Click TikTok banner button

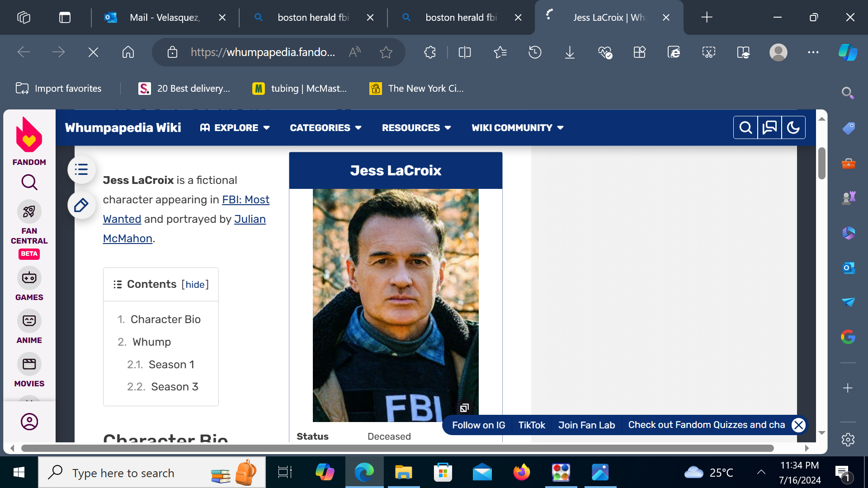(x=532, y=425)
